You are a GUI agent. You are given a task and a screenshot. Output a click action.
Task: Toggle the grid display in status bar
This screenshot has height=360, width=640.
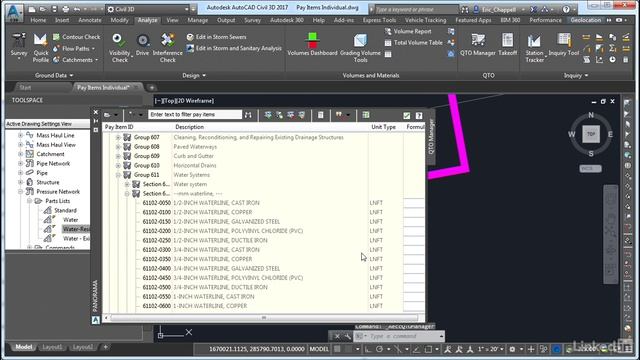[337, 349]
